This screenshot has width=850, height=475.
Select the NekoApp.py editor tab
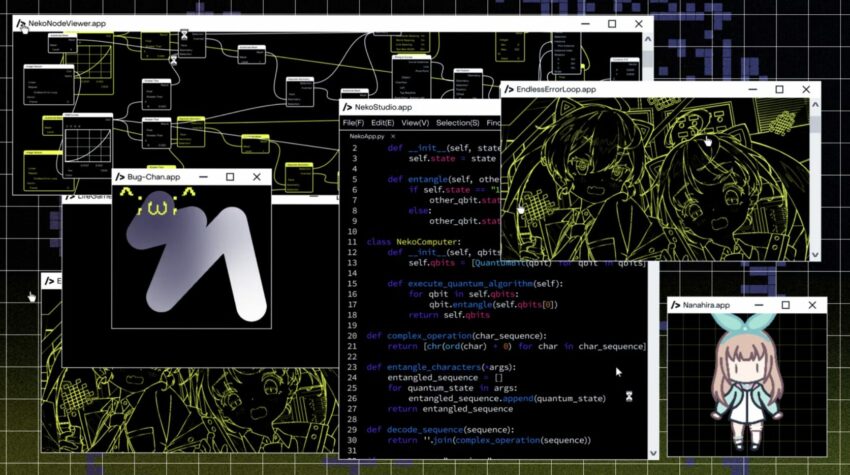coord(366,137)
